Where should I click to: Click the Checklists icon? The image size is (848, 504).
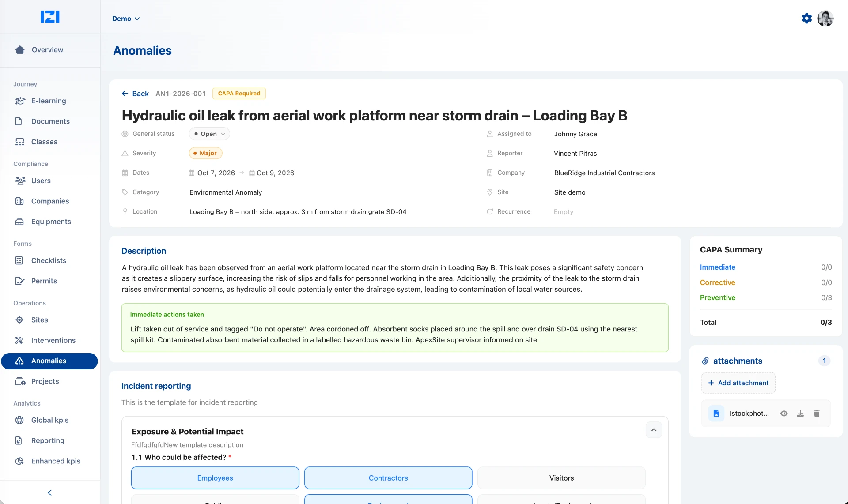tap(19, 260)
